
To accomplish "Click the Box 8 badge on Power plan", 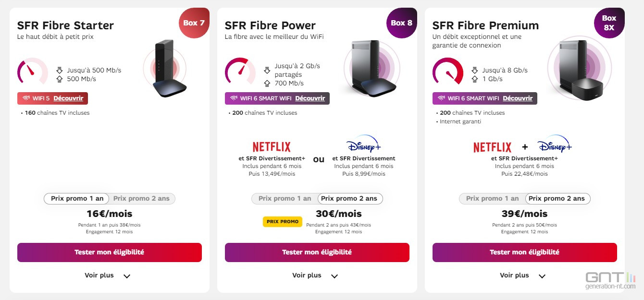I will click(x=402, y=22).
